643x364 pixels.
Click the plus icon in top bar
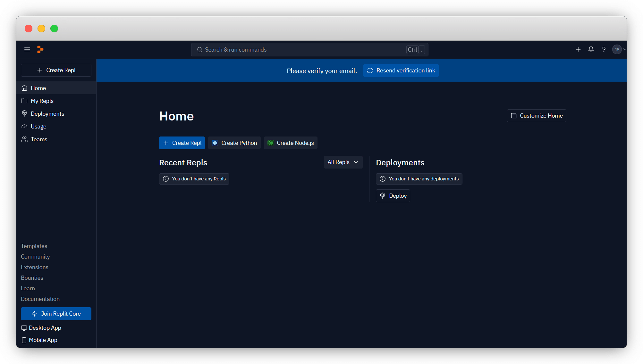coord(578,49)
